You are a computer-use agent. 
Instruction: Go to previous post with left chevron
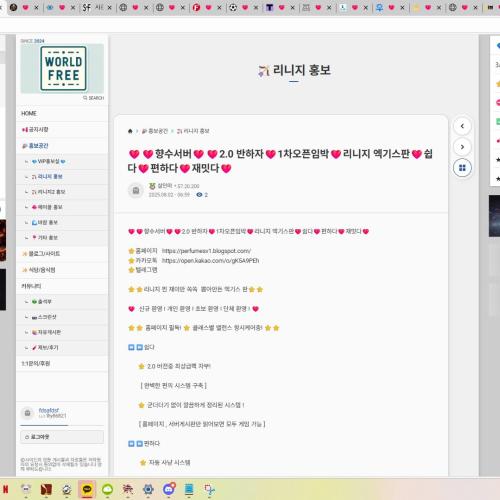pos(462,126)
